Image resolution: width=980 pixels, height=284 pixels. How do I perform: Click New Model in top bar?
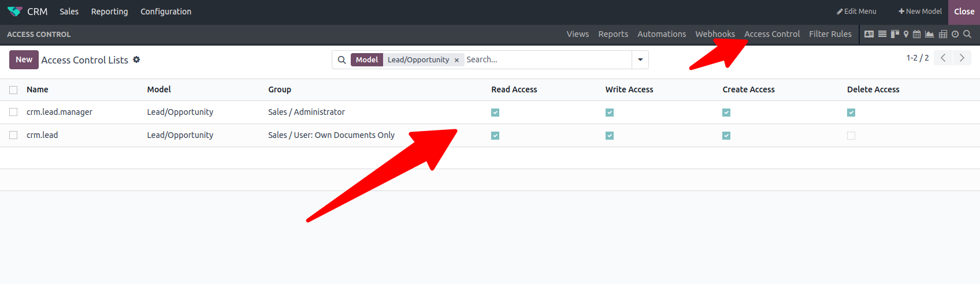coord(920,12)
